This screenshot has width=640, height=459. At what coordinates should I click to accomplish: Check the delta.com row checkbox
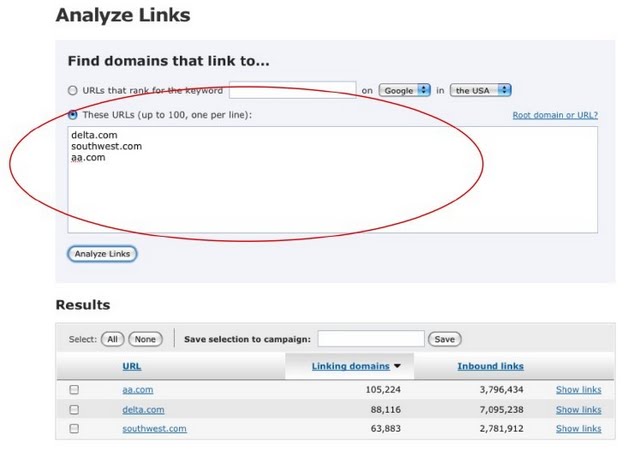coord(74,409)
